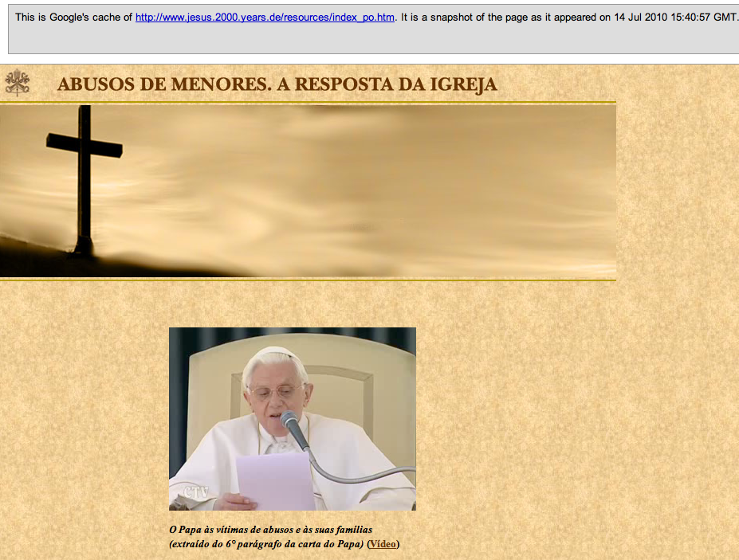Viewport: 739px width, 560px height.
Task: Click the caption line 'O Papa às vítimas de abusos'
Action: pyautogui.click(x=271, y=530)
